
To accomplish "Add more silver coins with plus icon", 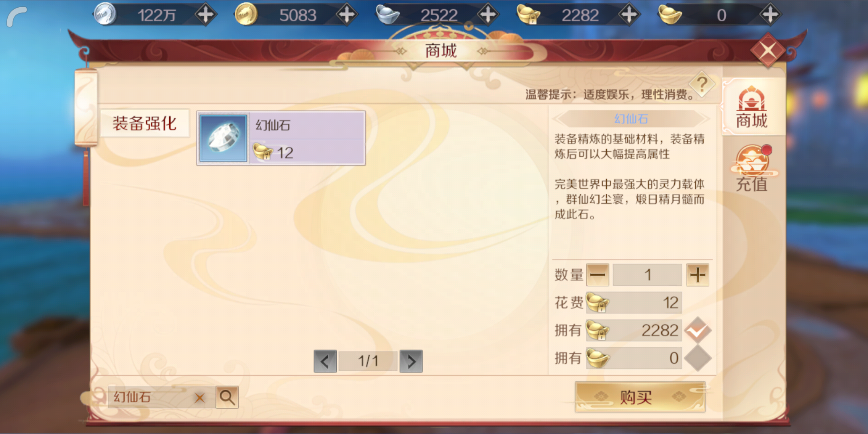I will point(206,15).
